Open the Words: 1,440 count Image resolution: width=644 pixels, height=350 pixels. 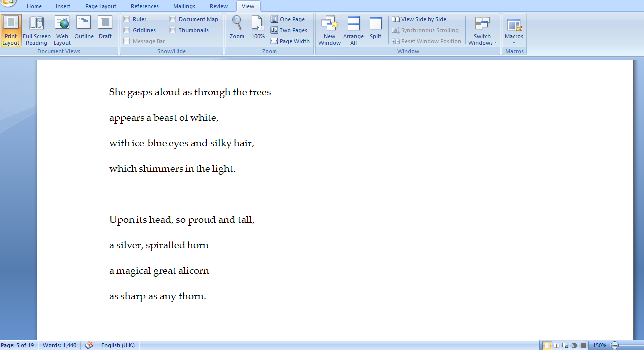pos(60,345)
